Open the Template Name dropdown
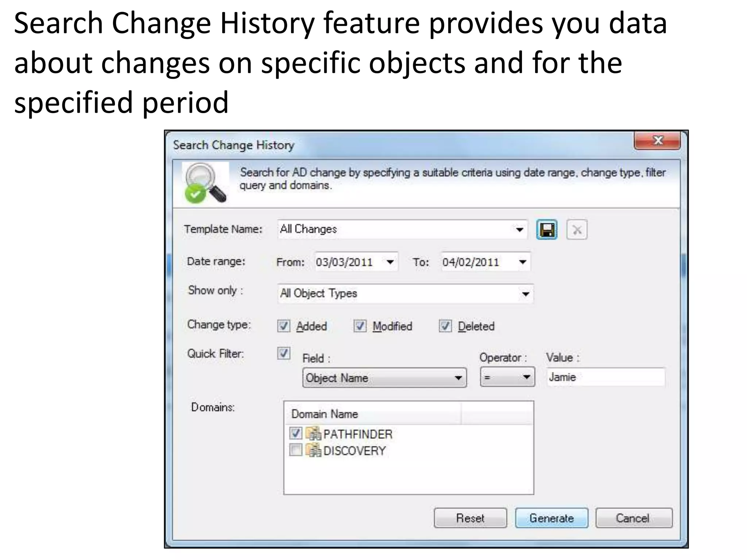 519,230
